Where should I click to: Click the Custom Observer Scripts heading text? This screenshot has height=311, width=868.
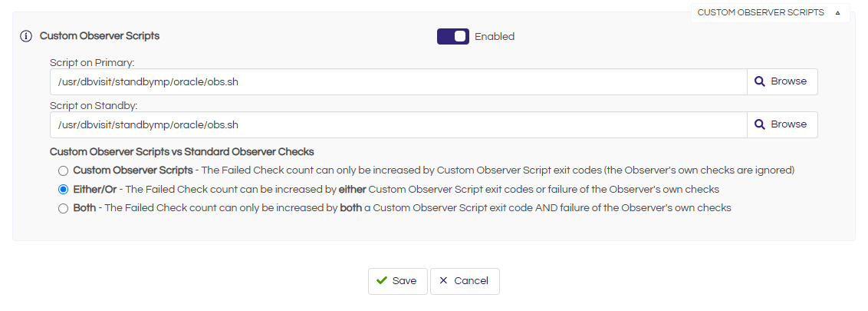click(100, 36)
